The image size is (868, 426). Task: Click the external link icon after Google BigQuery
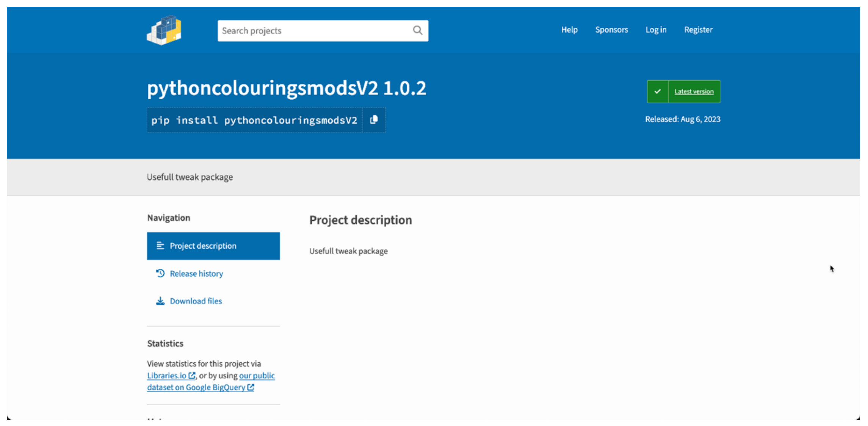(251, 387)
